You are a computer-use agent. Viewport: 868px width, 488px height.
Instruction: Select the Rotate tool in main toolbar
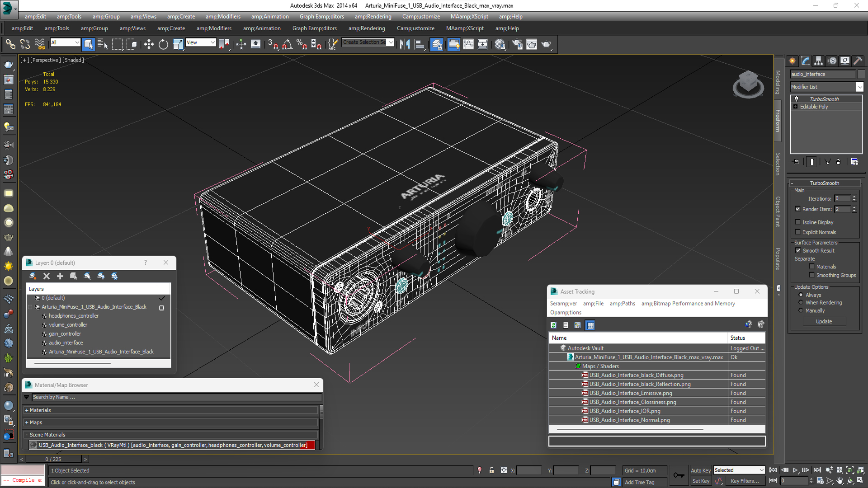[x=163, y=44]
